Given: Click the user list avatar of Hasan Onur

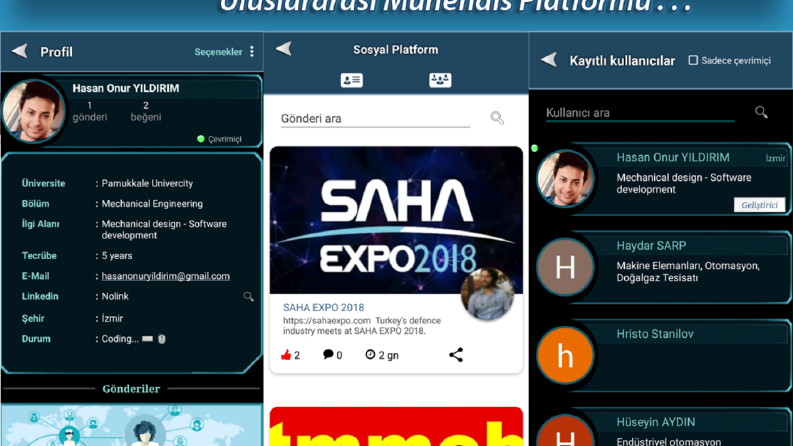Looking at the screenshot, I should pos(565,179).
